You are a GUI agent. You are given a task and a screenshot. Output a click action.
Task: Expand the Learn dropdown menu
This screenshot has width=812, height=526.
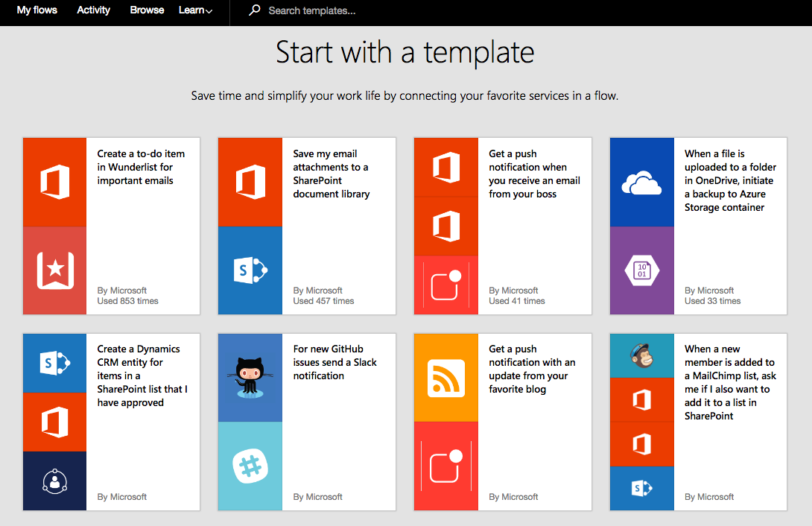point(195,10)
